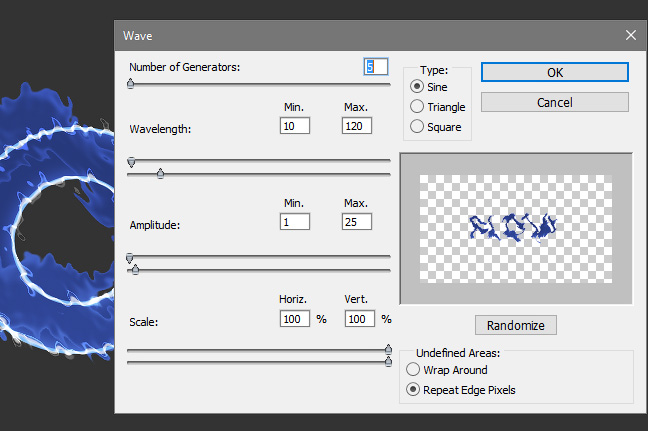Click the 'Scale:' label
This screenshot has width=648, height=431.
[143, 322]
